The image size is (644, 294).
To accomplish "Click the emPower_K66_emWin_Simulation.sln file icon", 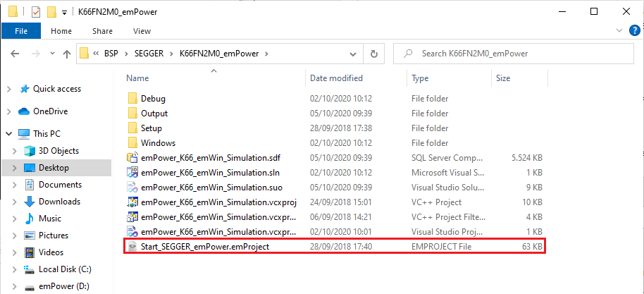I will pos(132,172).
